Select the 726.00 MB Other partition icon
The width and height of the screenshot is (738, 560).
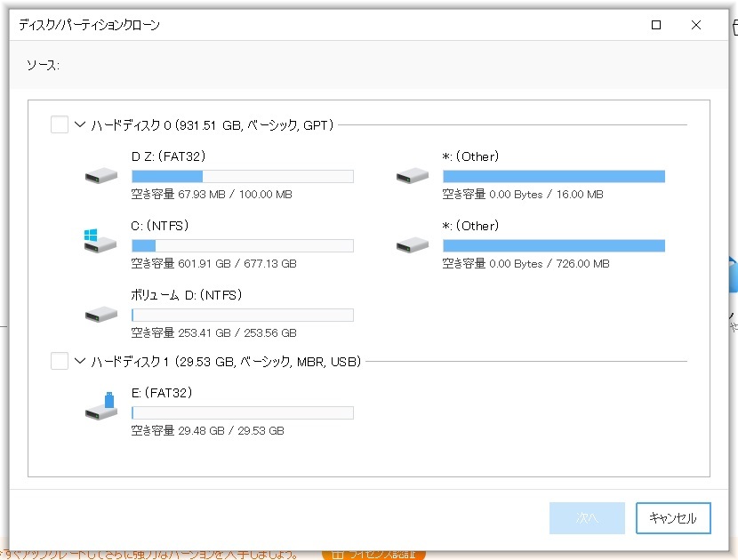tap(413, 244)
